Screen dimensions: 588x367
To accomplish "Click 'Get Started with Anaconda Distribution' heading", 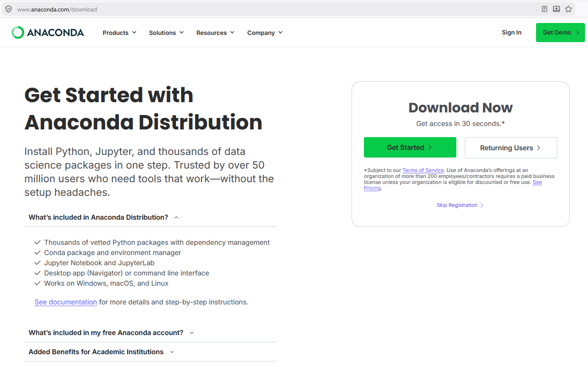I will (x=143, y=109).
